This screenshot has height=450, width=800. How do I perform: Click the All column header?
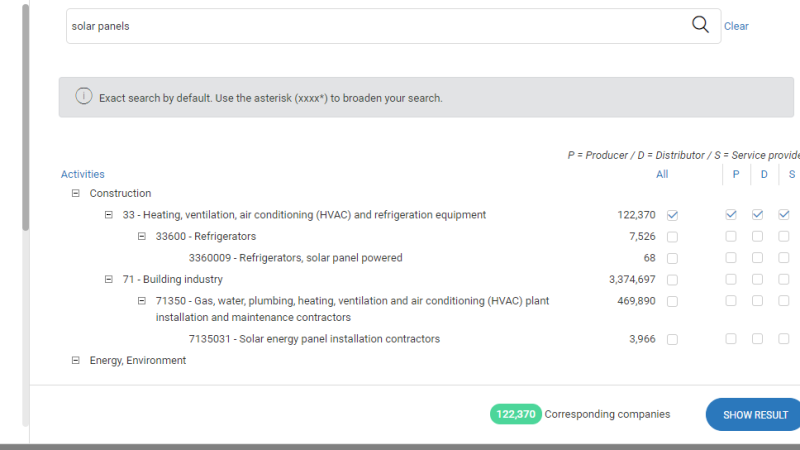(662, 174)
